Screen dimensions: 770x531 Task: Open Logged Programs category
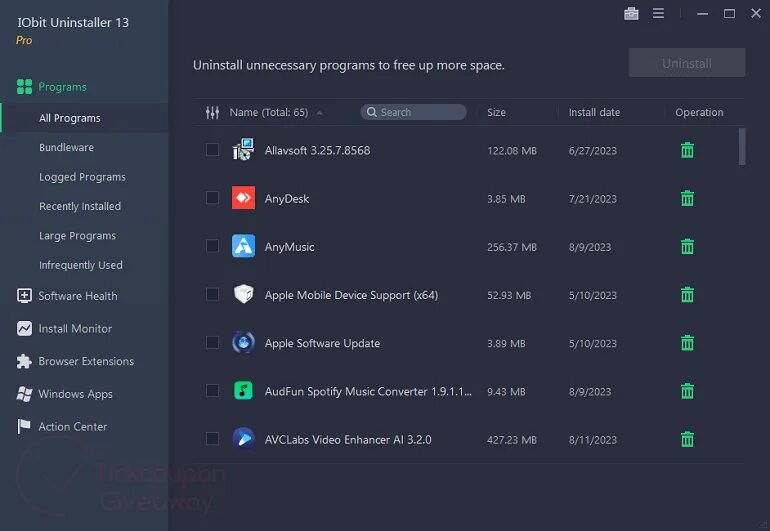pyautogui.click(x=82, y=177)
